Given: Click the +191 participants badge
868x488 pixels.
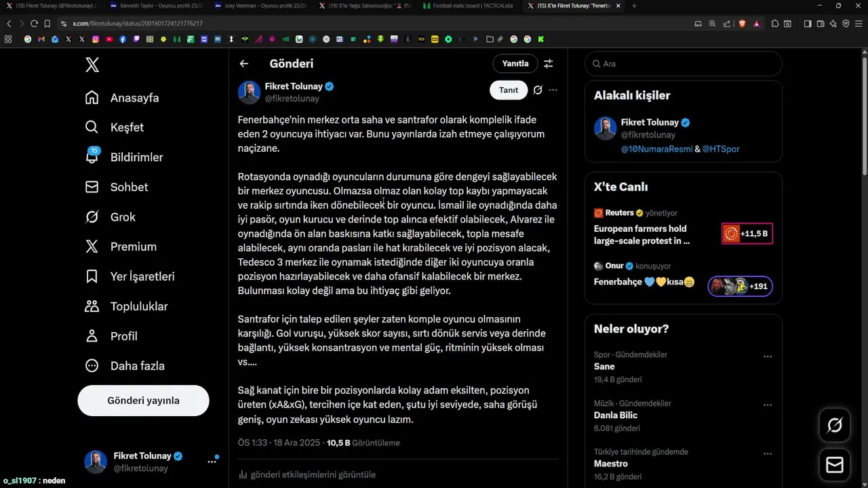Looking at the screenshot, I should coord(741,286).
